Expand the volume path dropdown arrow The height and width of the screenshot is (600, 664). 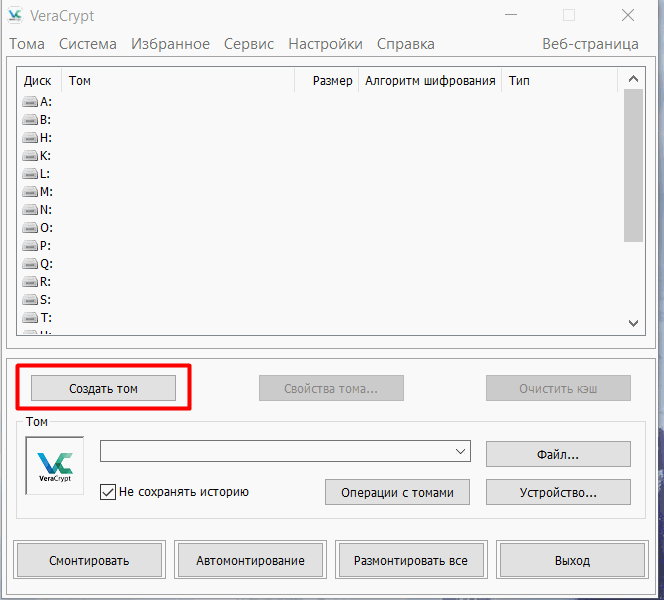460,451
